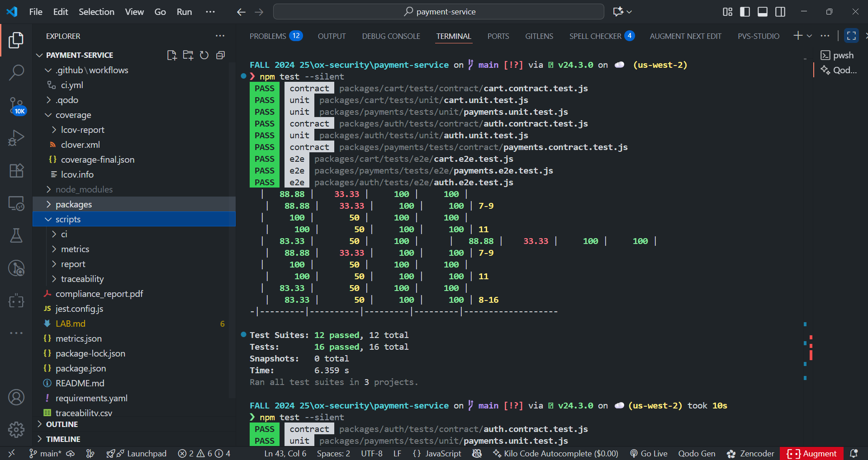This screenshot has height=460, width=868.
Task: Open the Run and Debug view
Action: pyautogui.click(x=16, y=138)
